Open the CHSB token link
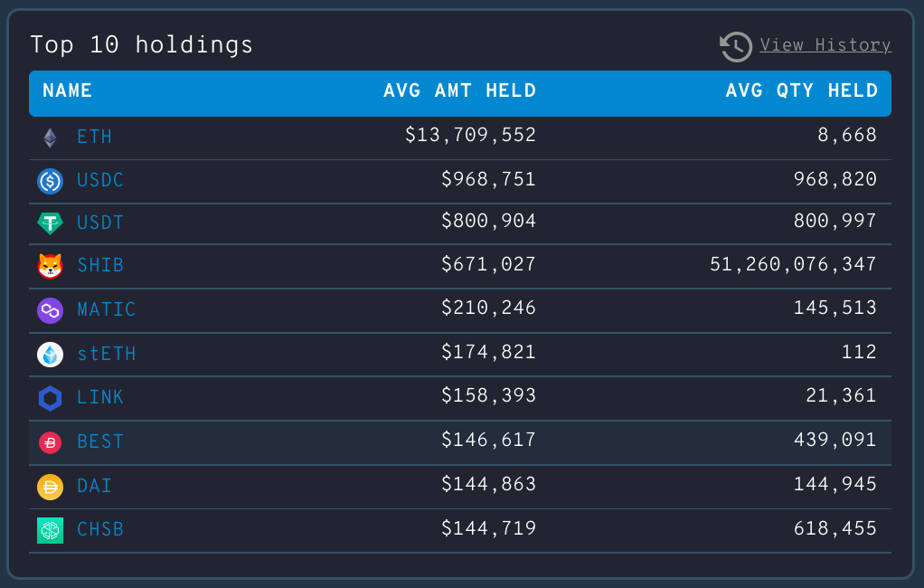 pyautogui.click(x=100, y=530)
